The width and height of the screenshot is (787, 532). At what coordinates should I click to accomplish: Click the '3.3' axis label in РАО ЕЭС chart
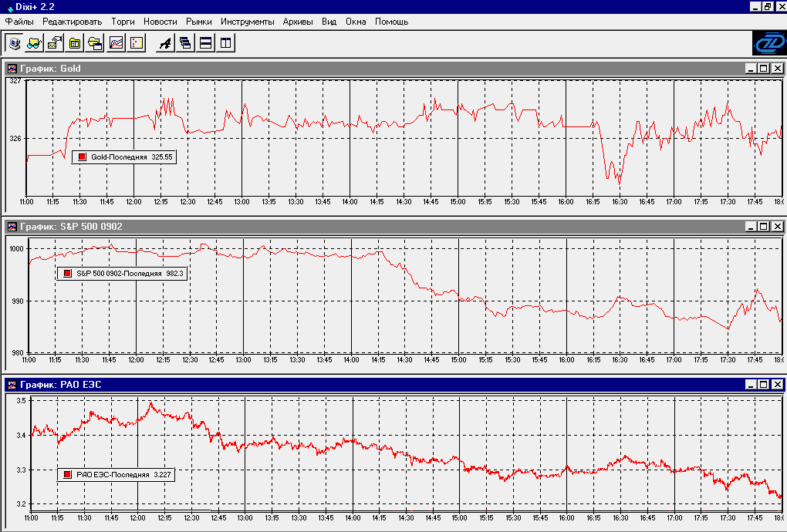[21, 470]
